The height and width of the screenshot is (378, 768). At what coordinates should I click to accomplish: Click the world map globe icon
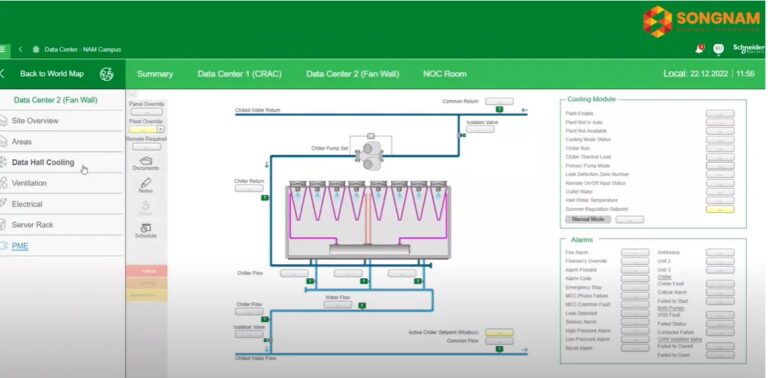(x=106, y=74)
